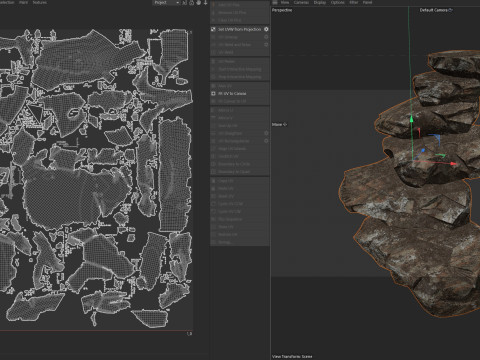
Task: Open the Panel menu
Action: (367, 2)
